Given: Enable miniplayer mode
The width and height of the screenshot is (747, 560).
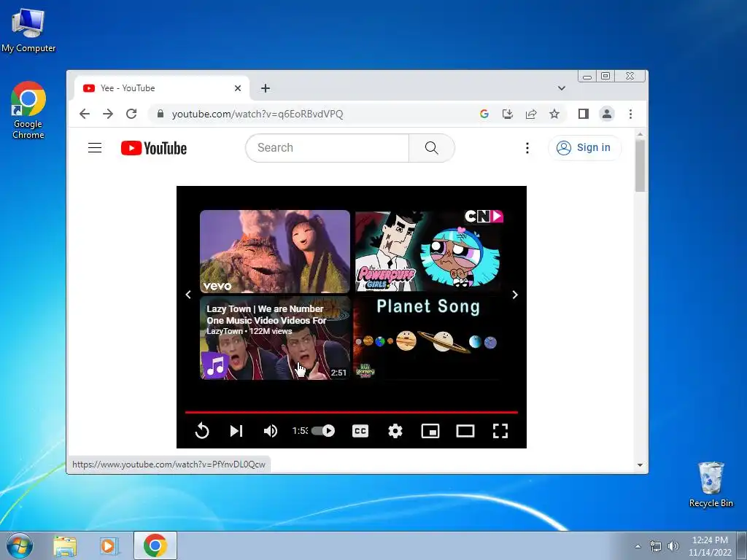Looking at the screenshot, I should point(430,431).
